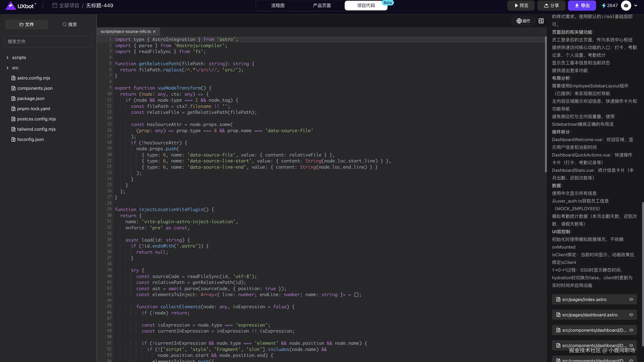Toggle the split panel layout icon
Screen dimensions: 644x362
(x=541, y=21)
